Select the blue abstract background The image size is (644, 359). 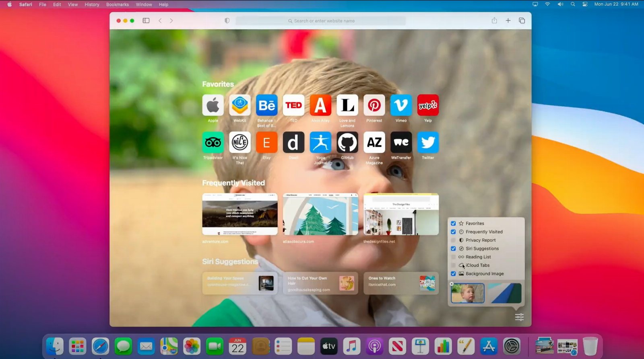[x=505, y=293]
